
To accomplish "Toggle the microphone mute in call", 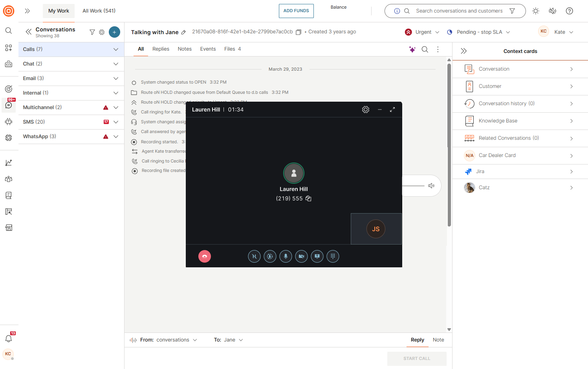I will point(286,256).
